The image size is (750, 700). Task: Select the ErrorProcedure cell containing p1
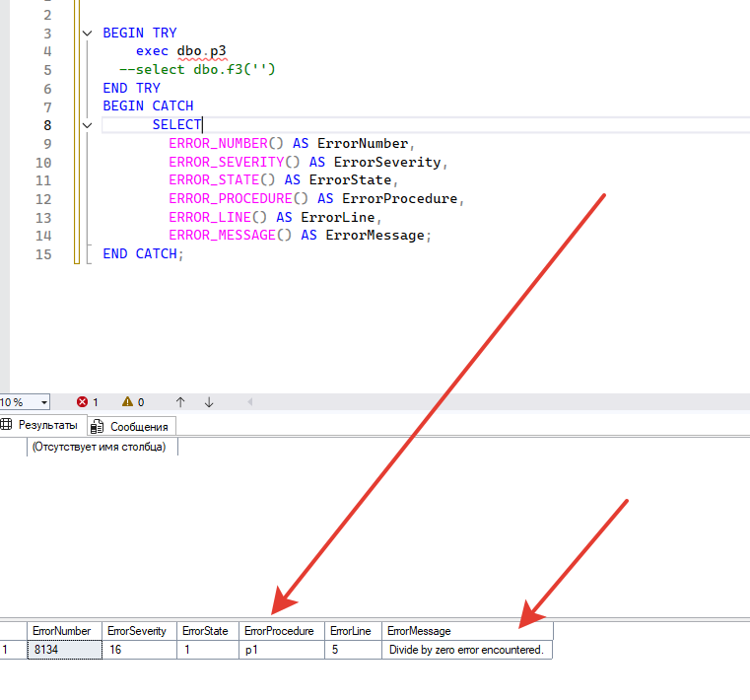(x=281, y=650)
